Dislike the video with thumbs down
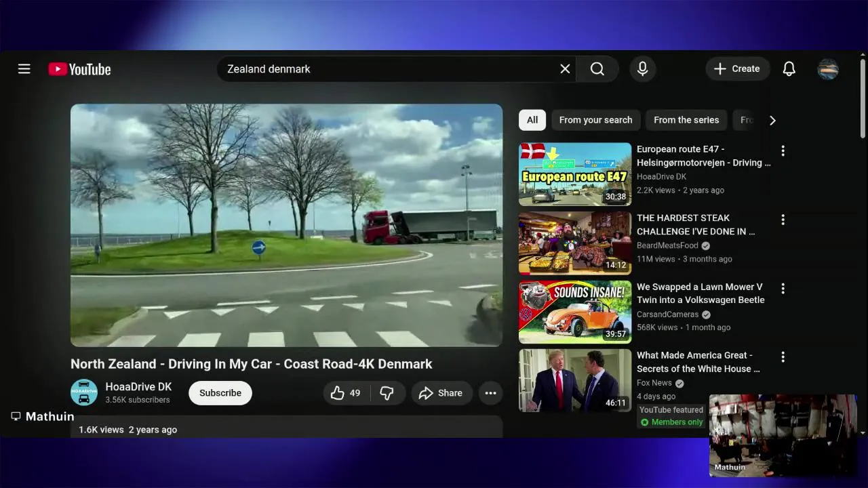Screen dimensions: 868x488 click(387, 393)
